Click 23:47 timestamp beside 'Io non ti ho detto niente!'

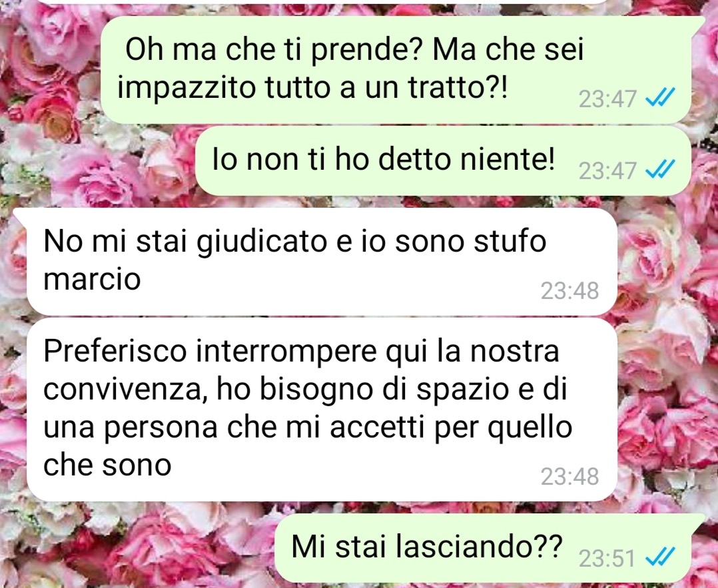(607, 171)
